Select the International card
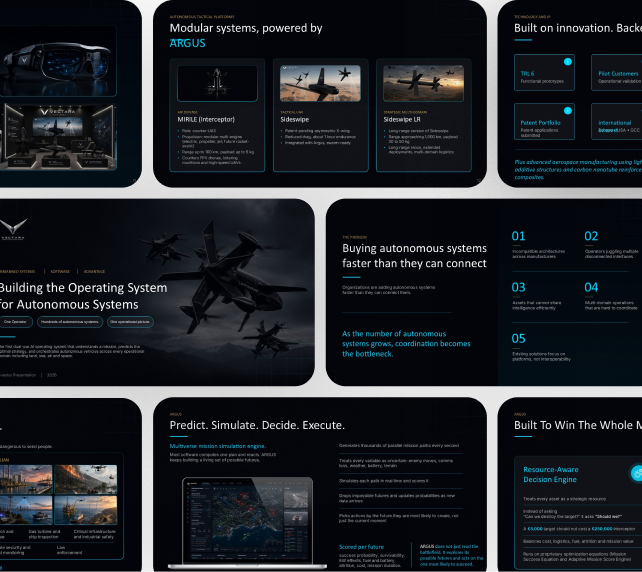 (x=617, y=122)
